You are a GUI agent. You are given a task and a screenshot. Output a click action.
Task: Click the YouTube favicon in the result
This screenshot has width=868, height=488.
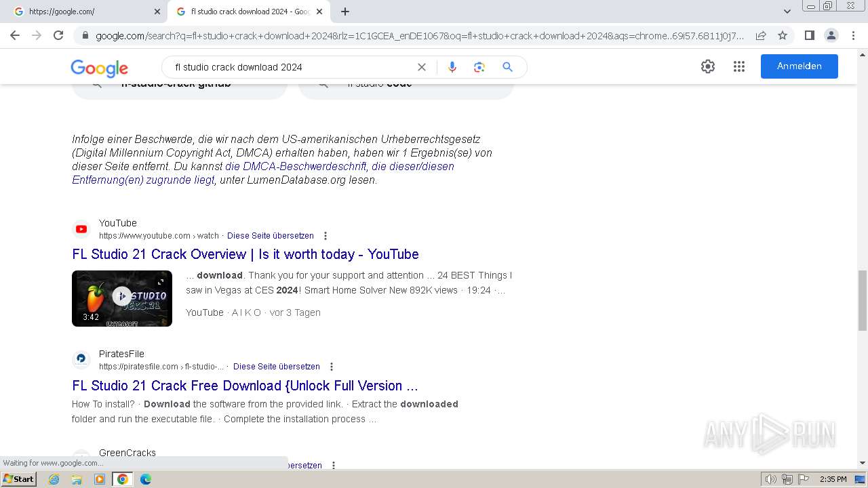click(81, 229)
